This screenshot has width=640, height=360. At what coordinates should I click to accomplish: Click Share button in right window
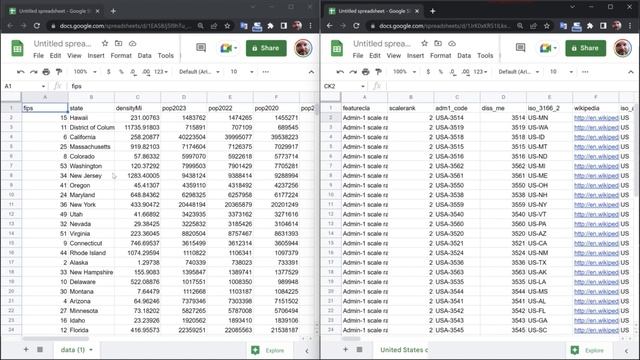(x=586, y=48)
